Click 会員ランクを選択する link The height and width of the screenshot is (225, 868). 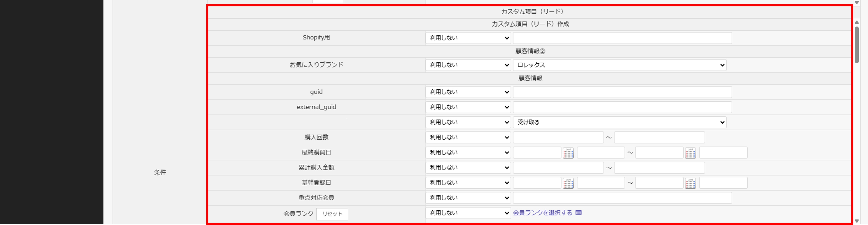(x=542, y=213)
